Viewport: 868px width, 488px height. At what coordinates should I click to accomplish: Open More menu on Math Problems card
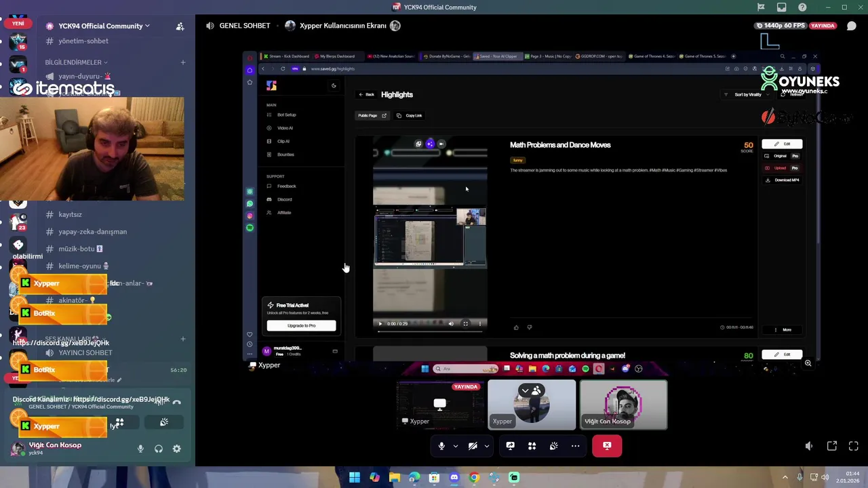pos(782,330)
